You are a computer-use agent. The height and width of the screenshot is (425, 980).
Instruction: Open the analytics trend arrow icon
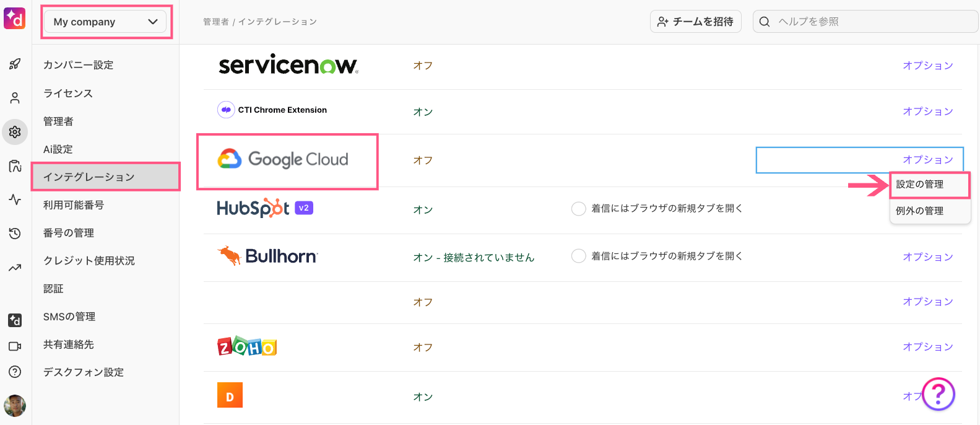tap(15, 268)
